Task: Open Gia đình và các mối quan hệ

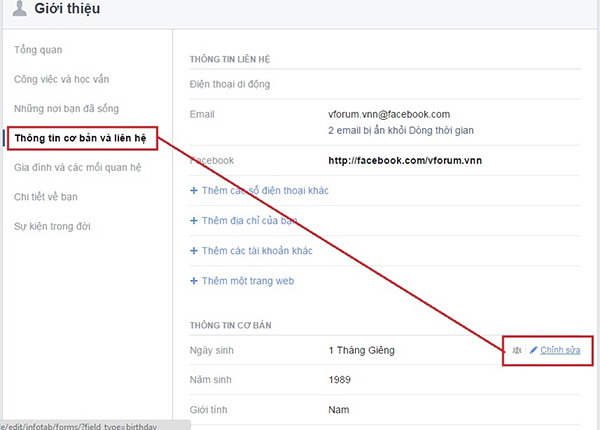Action: [x=78, y=168]
